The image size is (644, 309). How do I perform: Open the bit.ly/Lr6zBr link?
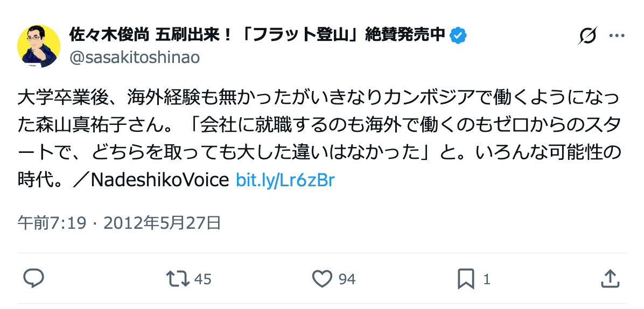[x=285, y=180]
